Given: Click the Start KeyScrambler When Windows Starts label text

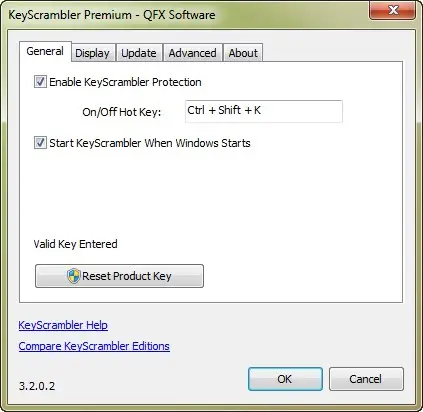Looking at the screenshot, I should 150,143.
